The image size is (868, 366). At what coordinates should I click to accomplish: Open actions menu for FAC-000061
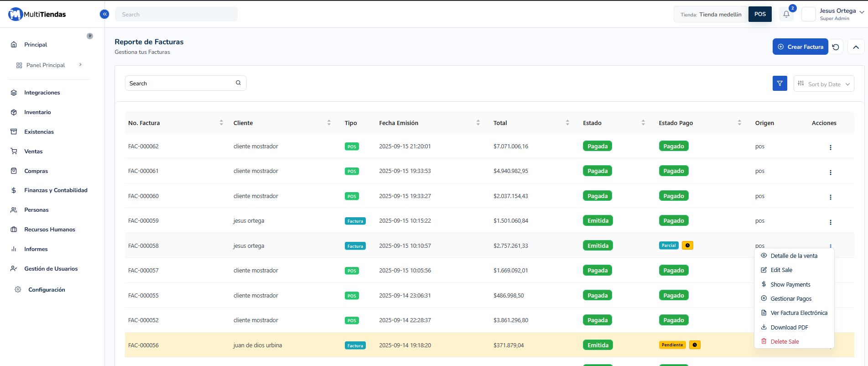coord(831,173)
